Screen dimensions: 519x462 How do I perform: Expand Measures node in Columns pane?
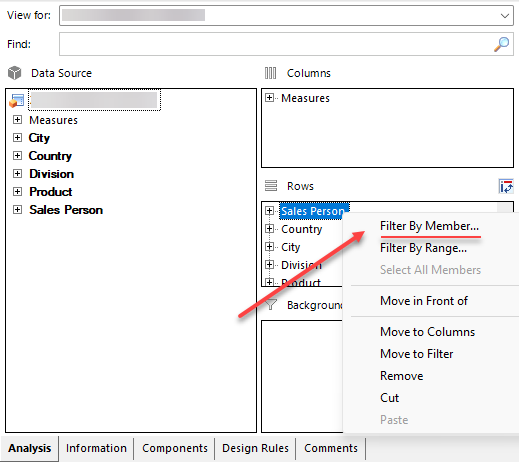[269, 98]
